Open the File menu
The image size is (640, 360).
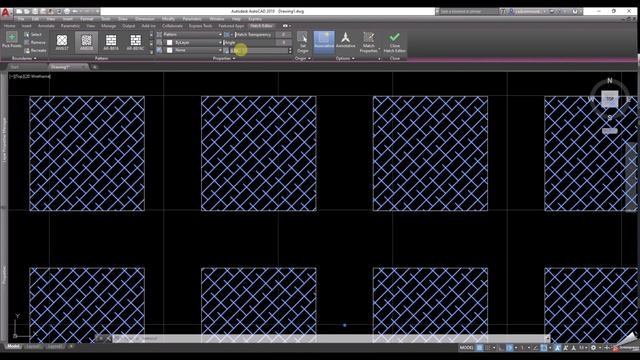(21, 19)
